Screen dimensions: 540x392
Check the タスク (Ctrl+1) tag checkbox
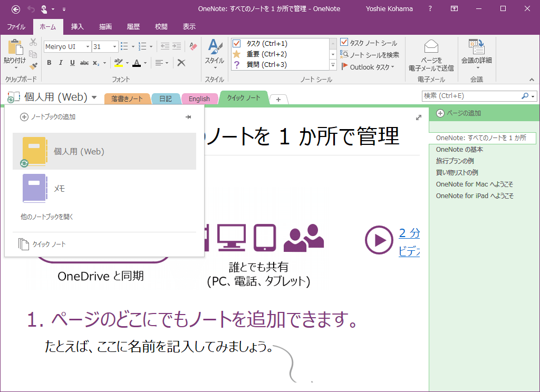pyautogui.click(x=237, y=43)
